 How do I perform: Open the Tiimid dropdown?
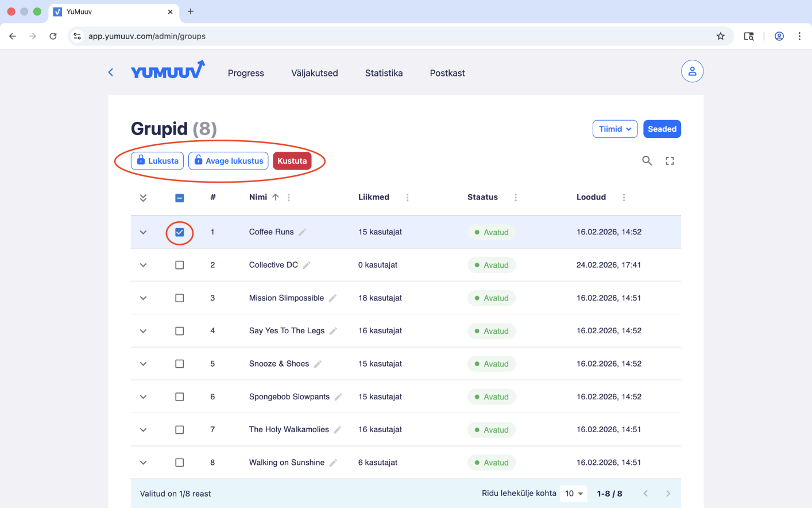pyautogui.click(x=614, y=129)
